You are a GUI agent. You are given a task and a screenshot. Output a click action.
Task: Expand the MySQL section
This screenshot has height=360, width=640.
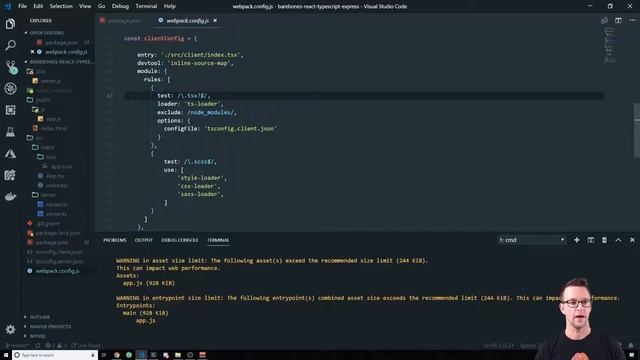[38, 336]
